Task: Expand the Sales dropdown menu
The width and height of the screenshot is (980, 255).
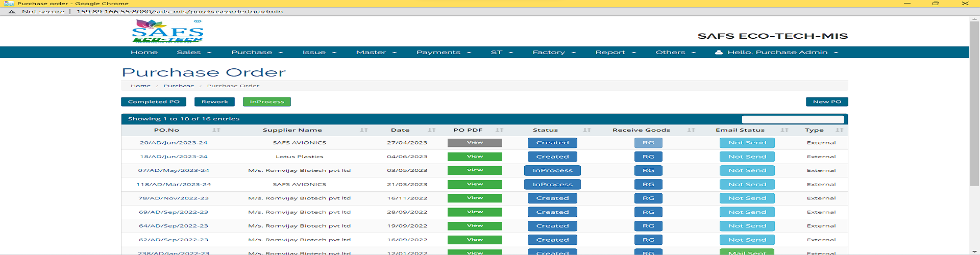Action: coord(193,53)
